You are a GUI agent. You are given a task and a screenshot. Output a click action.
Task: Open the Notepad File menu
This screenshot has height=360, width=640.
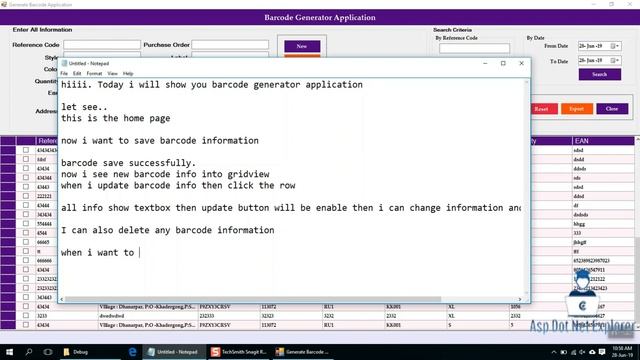[64, 73]
